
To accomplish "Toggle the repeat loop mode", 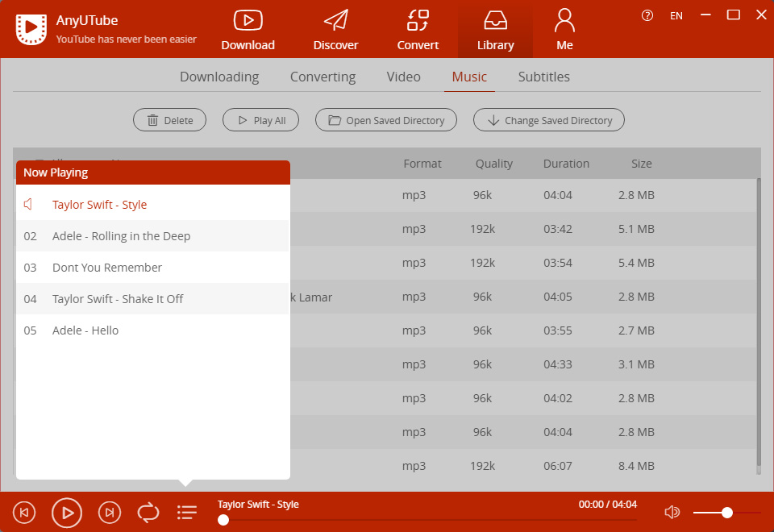I will tap(148, 513).
